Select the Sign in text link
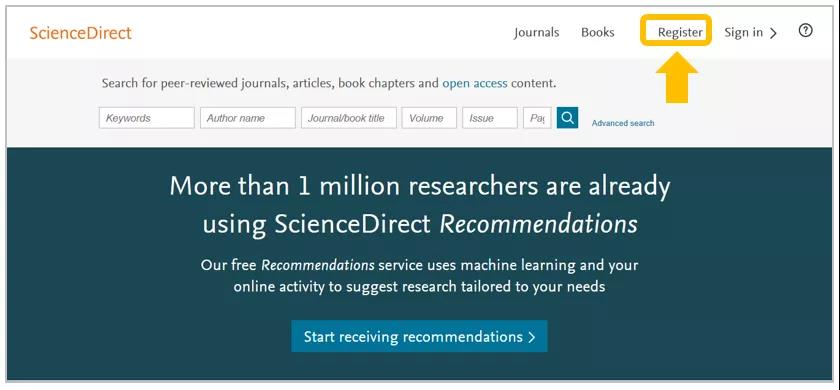Viewport: 840px width, 390px height. (743, 33)
